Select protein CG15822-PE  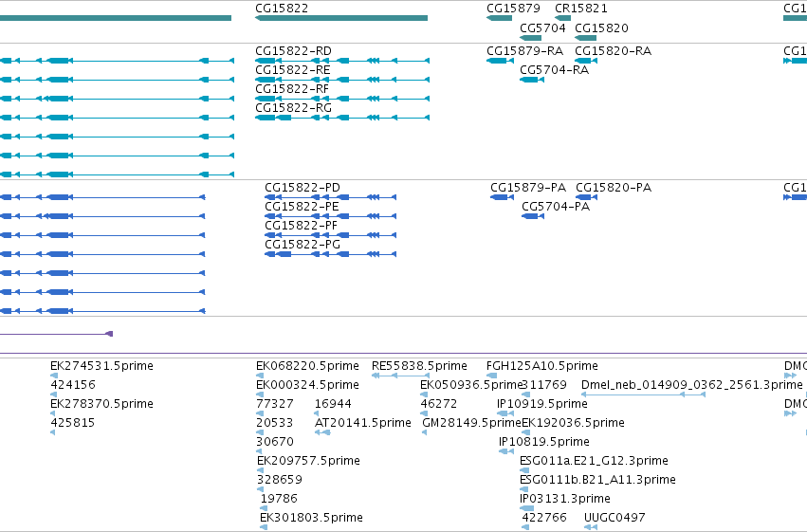coord(330,216)
